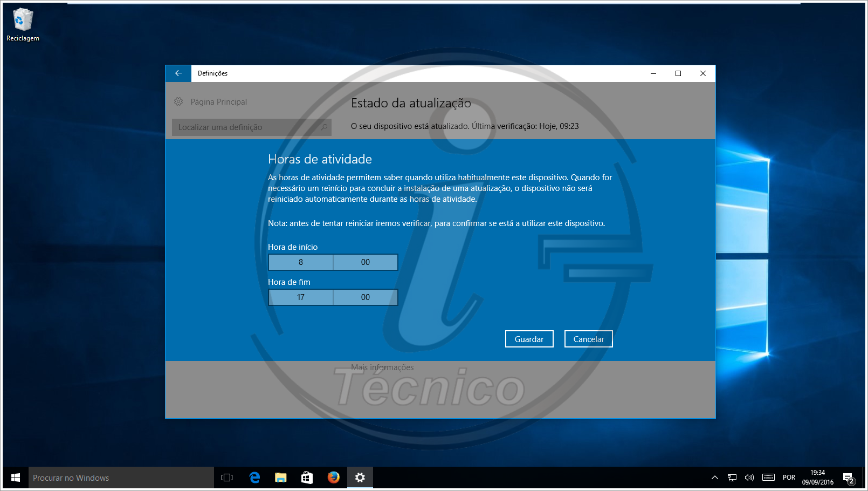This screenshot has width=868, height=491.
Task: Open the Windows Start menu
Action: coord(16,478)
